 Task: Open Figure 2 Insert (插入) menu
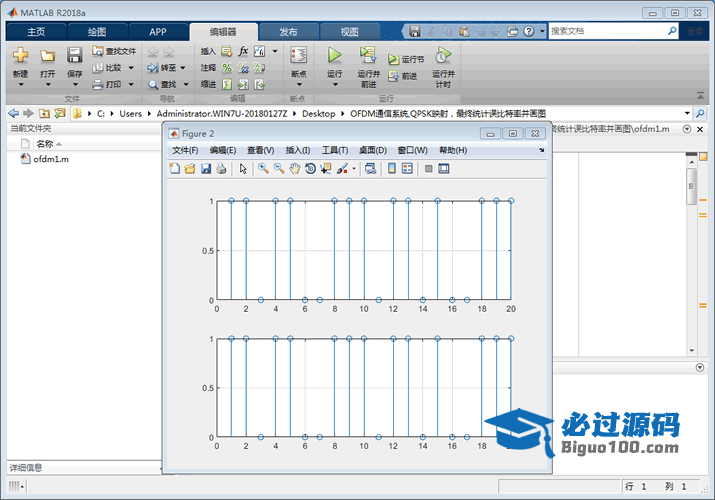298,150
